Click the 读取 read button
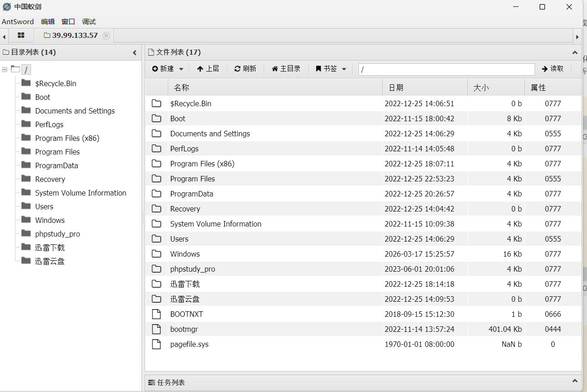 pyautogui.click(x=553, y=69)
